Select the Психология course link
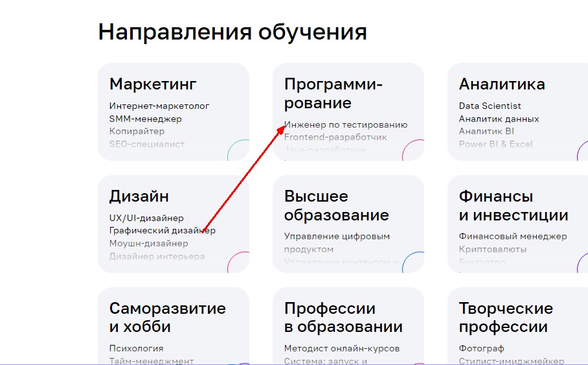The image size is (588, 365). 136,349
